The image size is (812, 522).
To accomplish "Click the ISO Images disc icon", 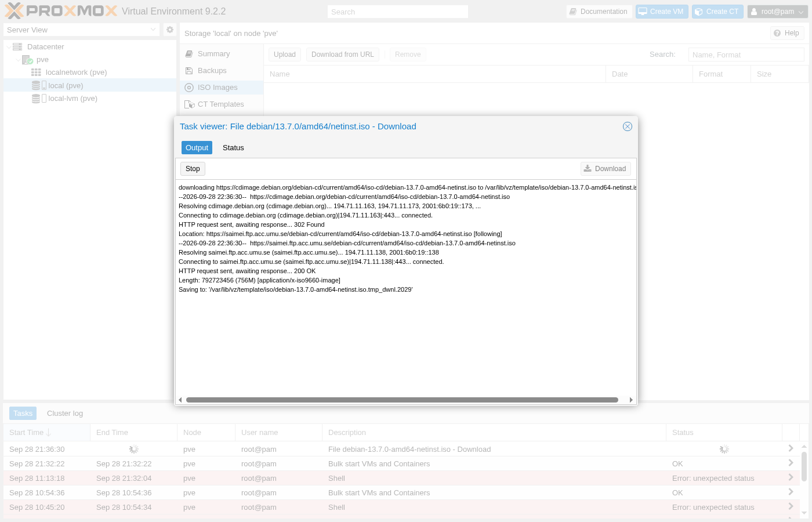I will tap(189, 88).
